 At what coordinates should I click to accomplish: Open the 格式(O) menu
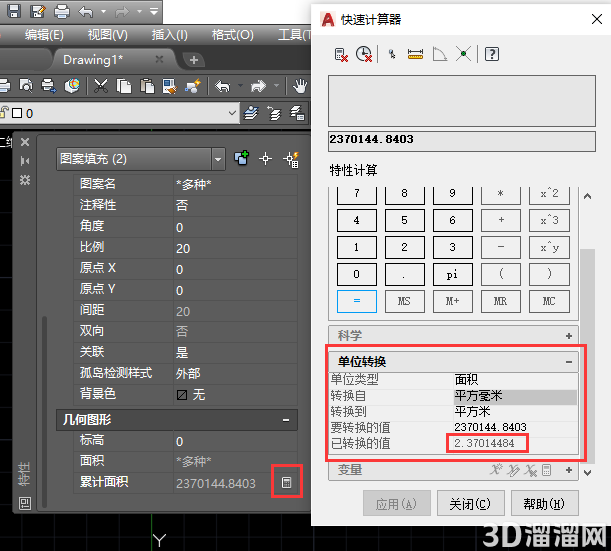point(233,35)
